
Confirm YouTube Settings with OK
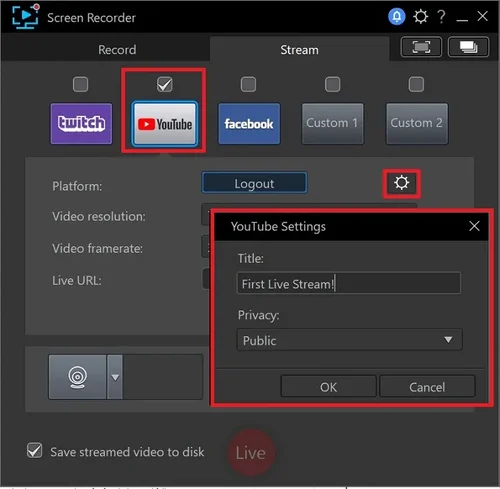tap(328, 387)
